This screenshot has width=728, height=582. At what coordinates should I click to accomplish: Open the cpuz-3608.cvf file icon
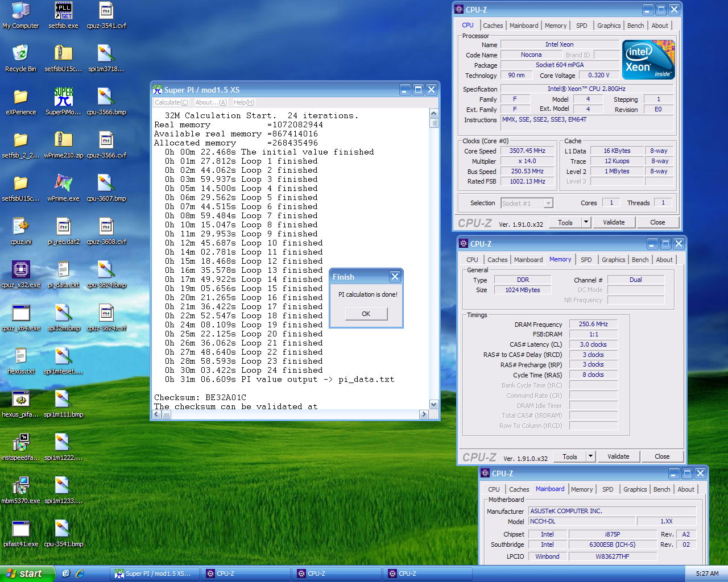coord(106,231)
